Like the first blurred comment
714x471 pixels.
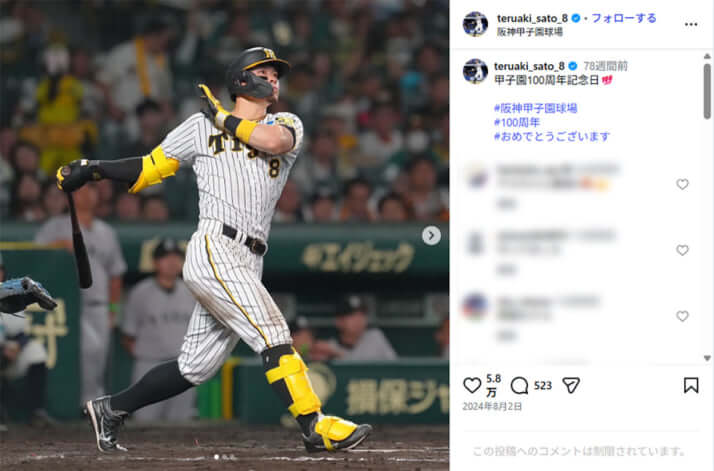(x=682, y=184)
